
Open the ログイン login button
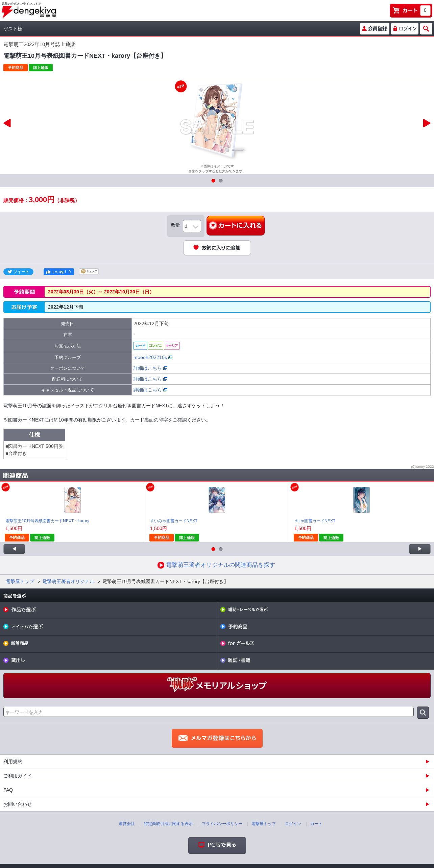click(405, 29)
